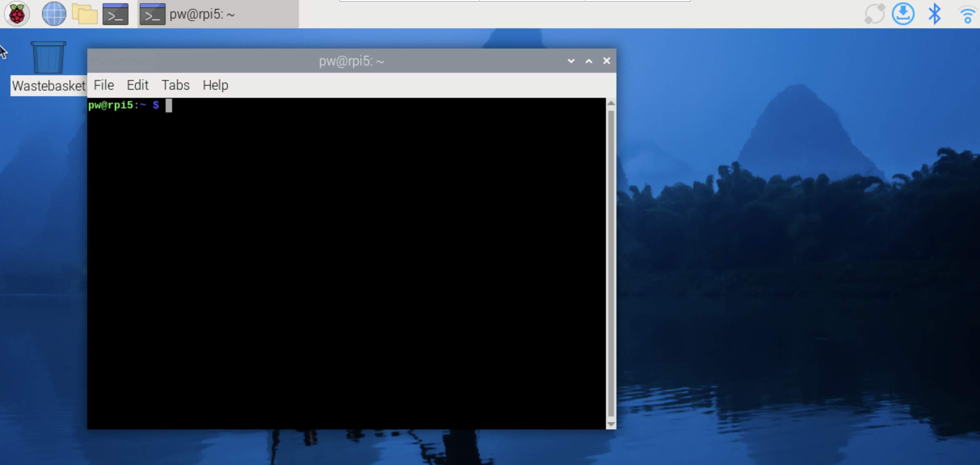
Task: Close the terminal window
Action: pos(606,61)
